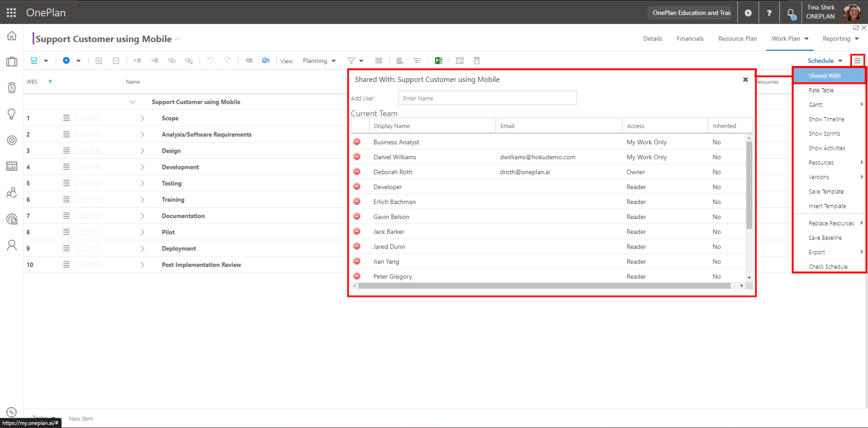Click the compass icon in the sidebar
The height and width of the screenshot is (428, 868).
click(x=12, y=412)
